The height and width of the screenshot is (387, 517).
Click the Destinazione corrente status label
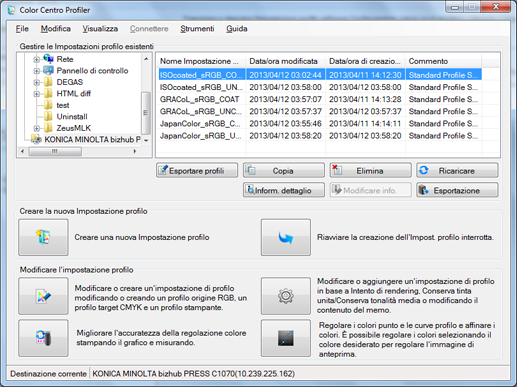[x=48, y=374]
